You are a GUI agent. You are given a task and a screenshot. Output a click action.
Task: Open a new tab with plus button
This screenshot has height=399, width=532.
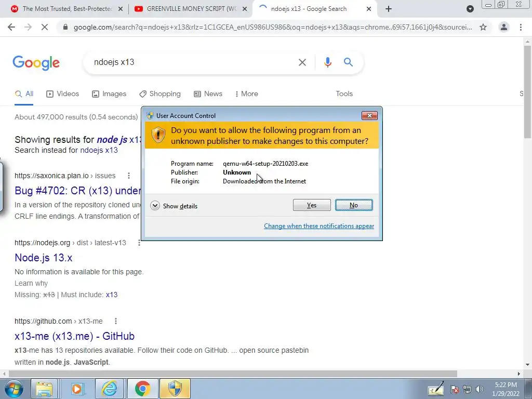pyautogui.click(x=389, y=9)
